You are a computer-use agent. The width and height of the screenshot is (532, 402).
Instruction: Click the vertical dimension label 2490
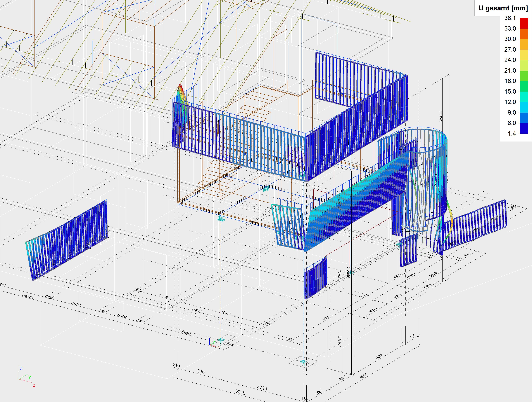pyautogui.click(x=339, y=341)
